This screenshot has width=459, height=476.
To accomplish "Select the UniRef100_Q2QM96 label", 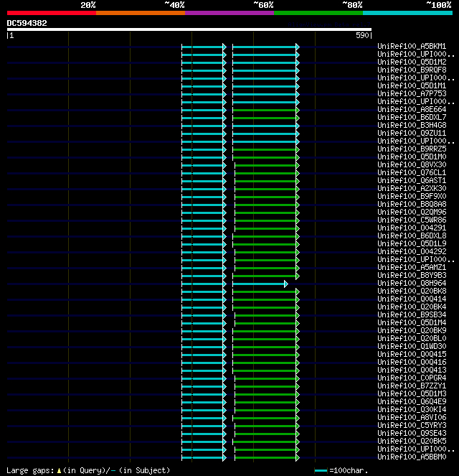I will 412,212.
